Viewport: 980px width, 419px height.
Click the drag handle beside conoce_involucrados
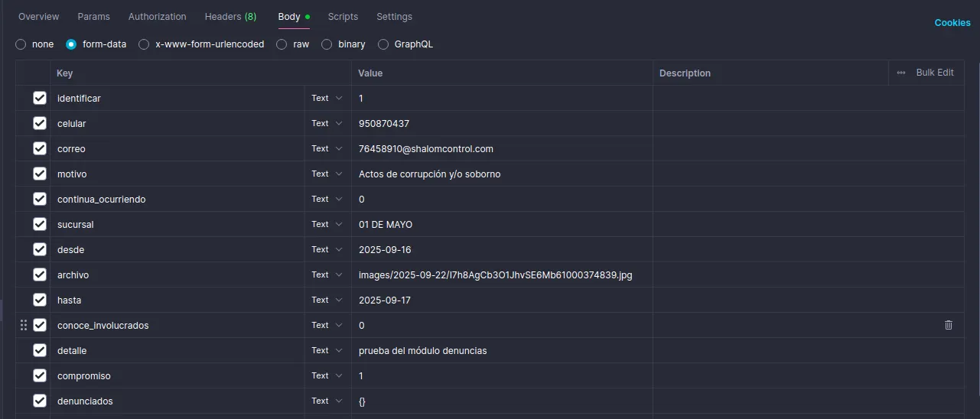coord(23,325)
